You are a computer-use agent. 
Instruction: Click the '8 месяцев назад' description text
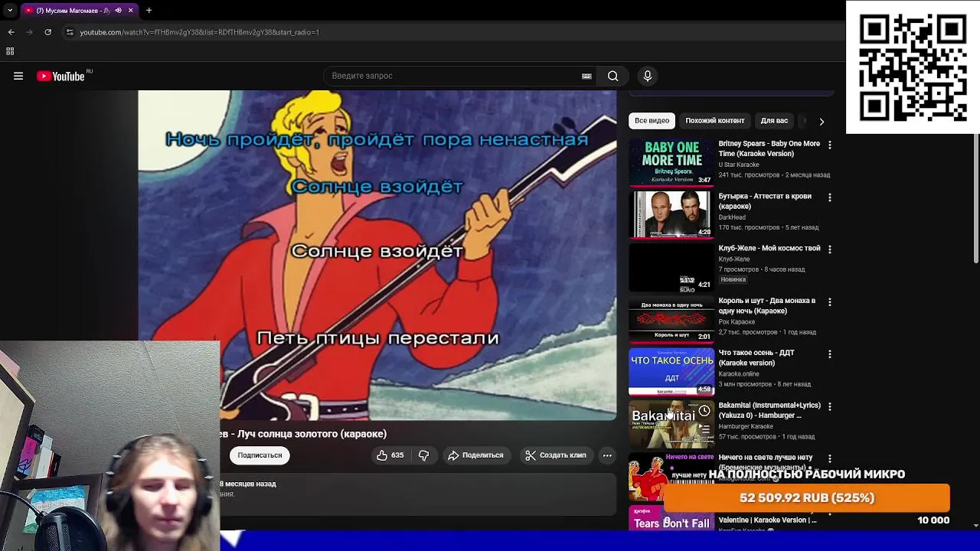(248, 484)
